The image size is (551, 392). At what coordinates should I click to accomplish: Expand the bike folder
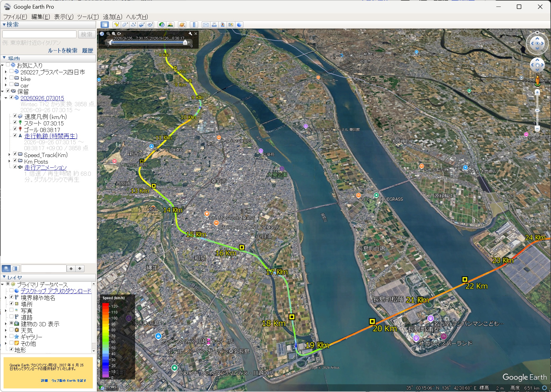[x=6, y=79]
